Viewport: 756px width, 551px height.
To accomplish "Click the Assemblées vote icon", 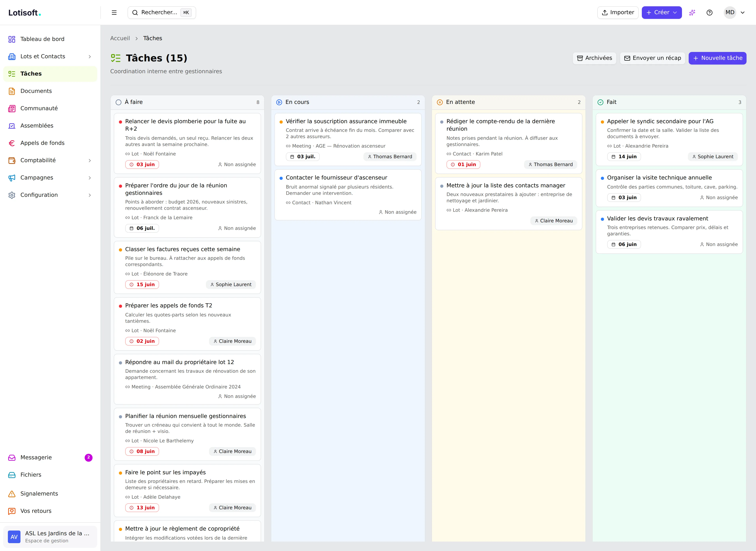I will [x=12, y=126].
